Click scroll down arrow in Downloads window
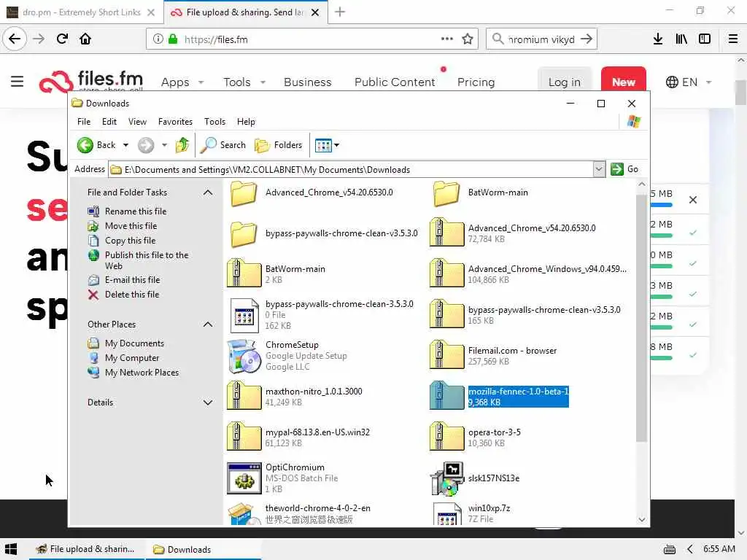Viewport: 747px width, 560px height. click(x=642, y=519)
